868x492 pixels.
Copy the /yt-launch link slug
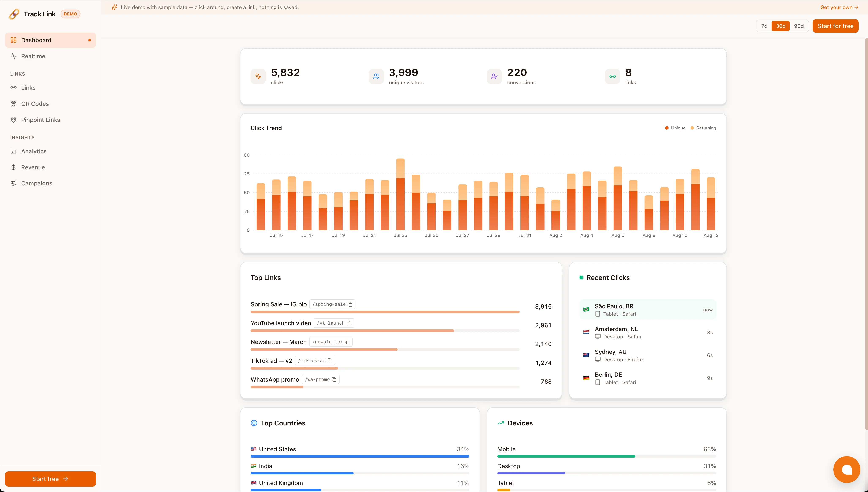[349, 323]
